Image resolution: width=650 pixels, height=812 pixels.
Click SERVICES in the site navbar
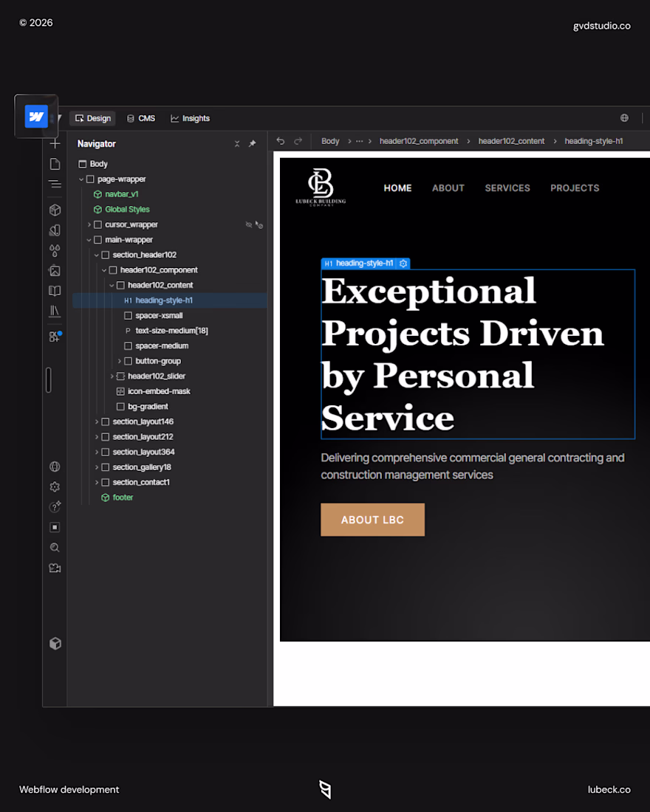pos(507,188)
